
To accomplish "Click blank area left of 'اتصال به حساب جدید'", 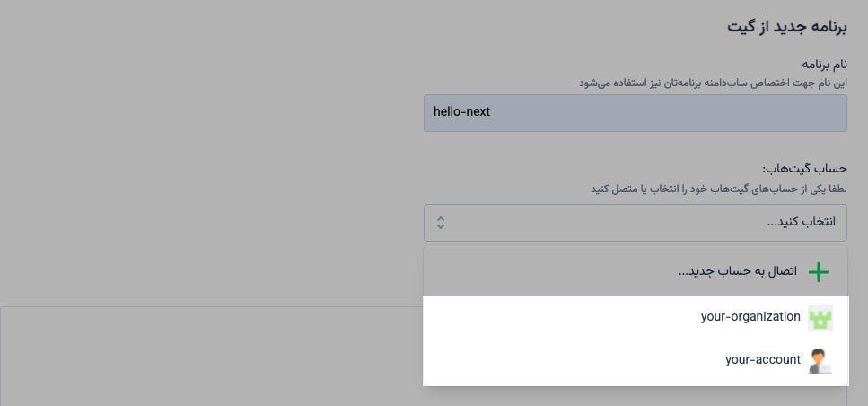I will pyautogui.click(x=539, y=271).
